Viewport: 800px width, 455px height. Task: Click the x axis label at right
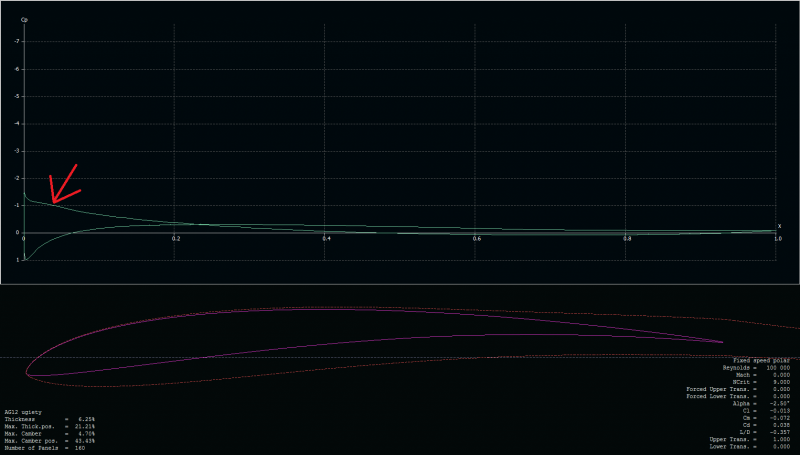point(779,226)
